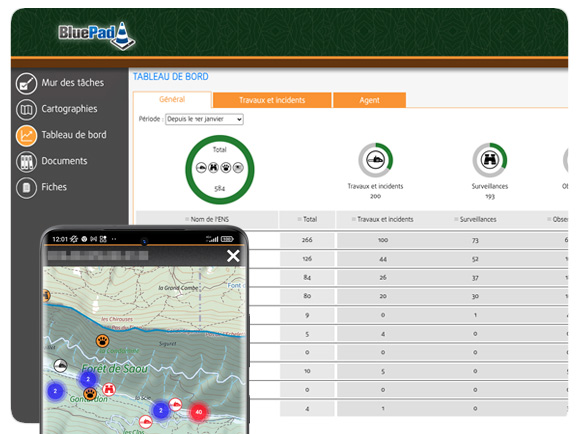Click the Travaux et incidents chainsaw gauge
Screen dimensions: 579x434
point(376,160)
